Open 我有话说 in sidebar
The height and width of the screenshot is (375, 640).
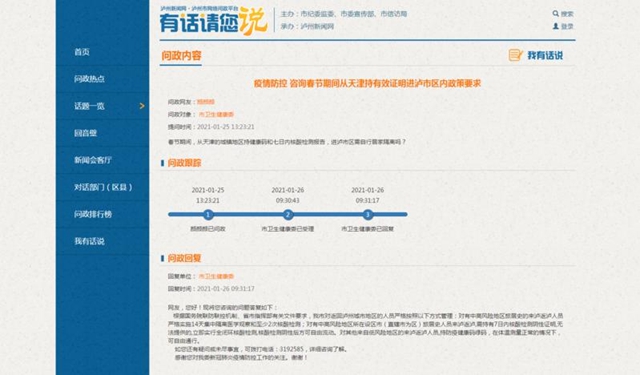pos(89,241)
